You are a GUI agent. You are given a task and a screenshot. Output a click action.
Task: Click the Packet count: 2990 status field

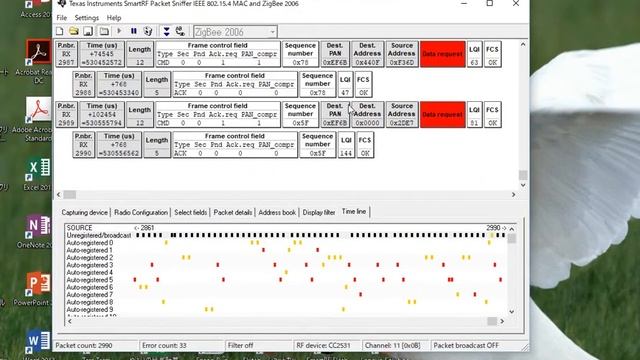[96, 346]
